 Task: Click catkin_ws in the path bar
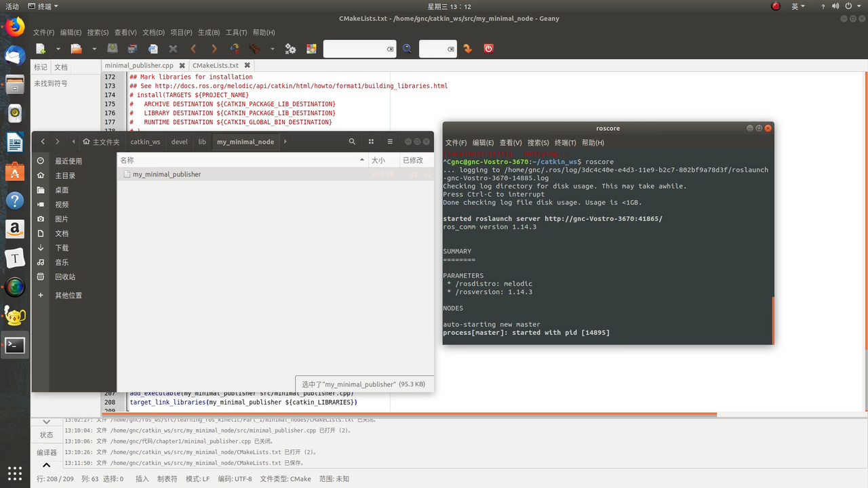click(145, 142)
